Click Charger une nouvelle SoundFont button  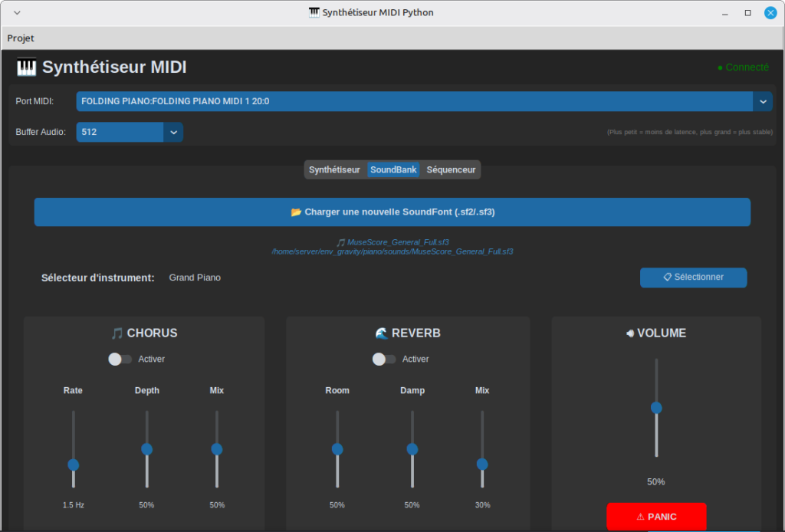click(392, 212)
